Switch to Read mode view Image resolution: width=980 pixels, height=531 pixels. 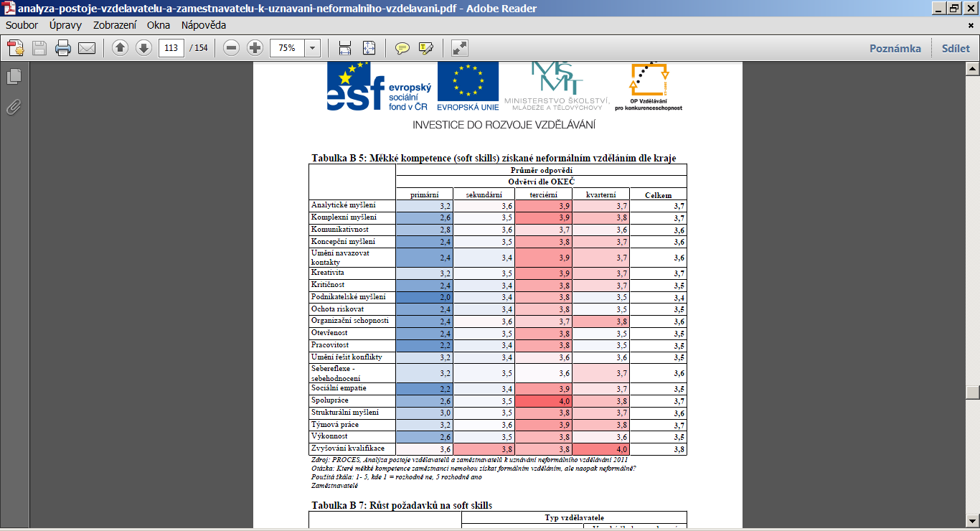[459, 48]
